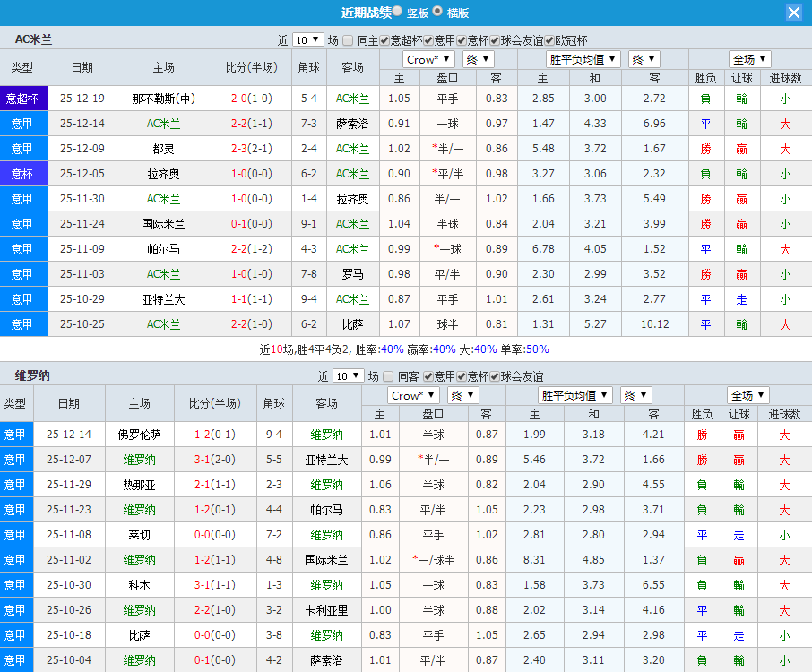Click 萨索洛 away team link
This screenshot has height=672, width=812.
pos(353,124)
